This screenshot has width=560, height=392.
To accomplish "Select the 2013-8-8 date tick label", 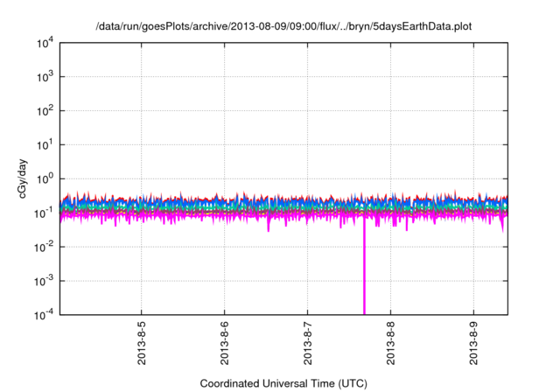I will [x=391, y=343].
